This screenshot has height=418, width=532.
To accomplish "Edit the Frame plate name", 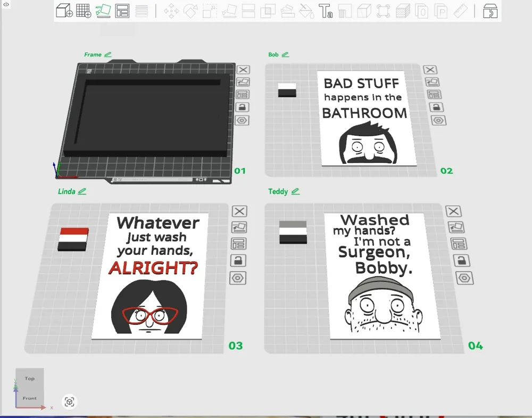I will (x=108, y=55).
